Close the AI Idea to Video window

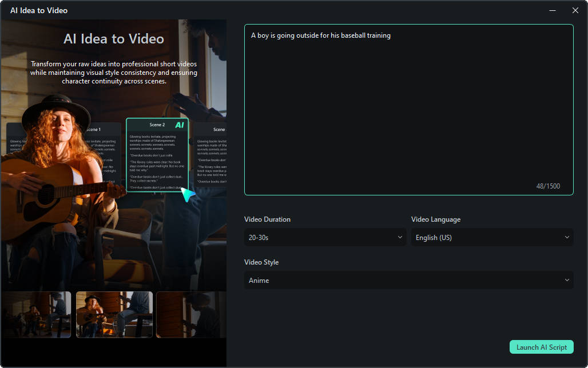point(575,10)
